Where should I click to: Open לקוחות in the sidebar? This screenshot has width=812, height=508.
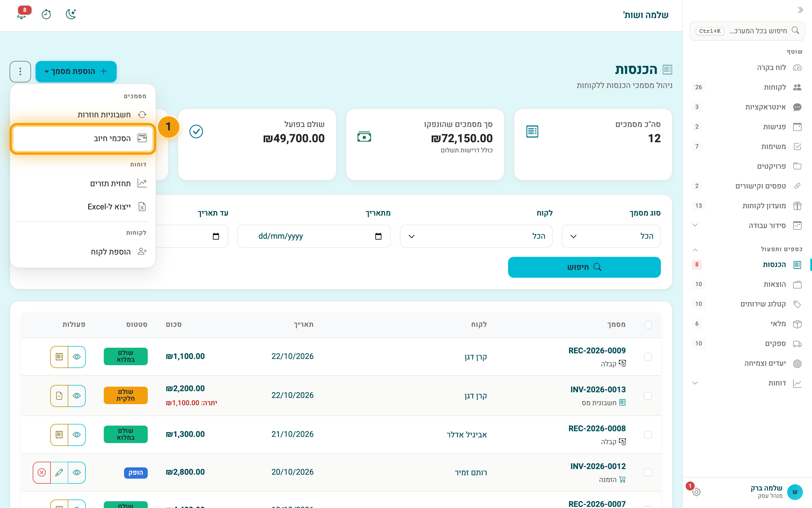point(748,87)
